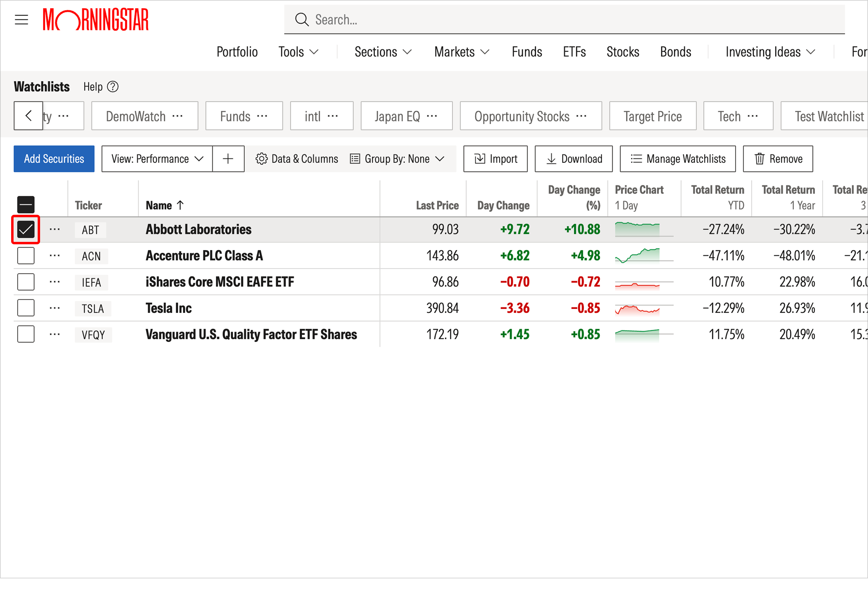Click the Morningstar logo

[96, 19]
